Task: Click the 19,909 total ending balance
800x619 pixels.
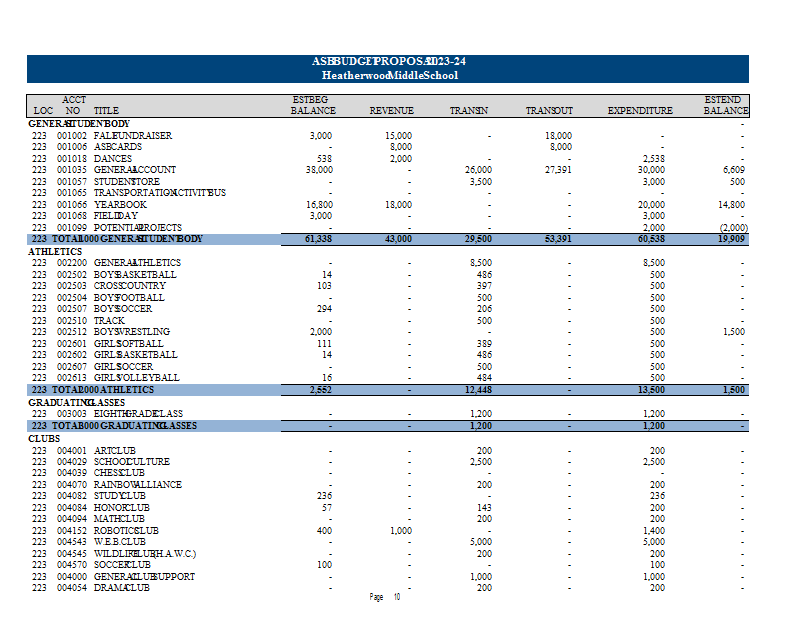Action: click(731, 239)
